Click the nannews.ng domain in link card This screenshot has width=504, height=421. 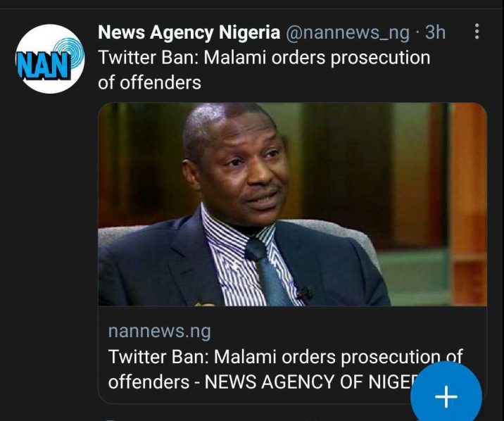(x=159, y=331)
